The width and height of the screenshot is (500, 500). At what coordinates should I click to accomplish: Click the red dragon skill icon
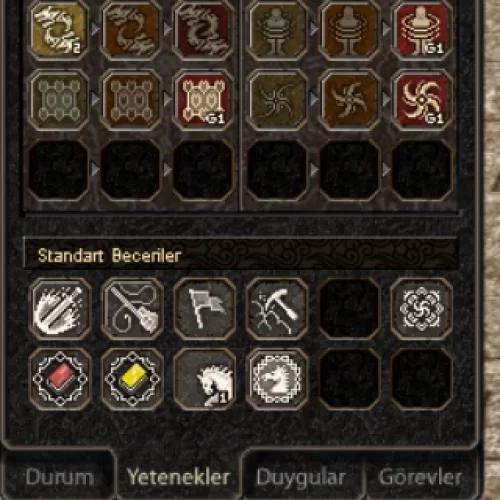point(203,30)
